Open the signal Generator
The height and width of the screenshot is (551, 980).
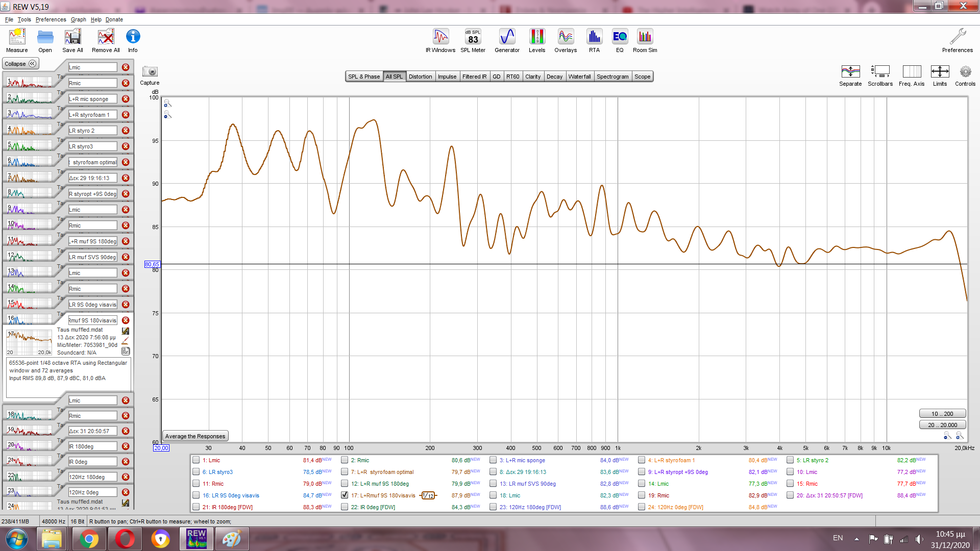507,40
